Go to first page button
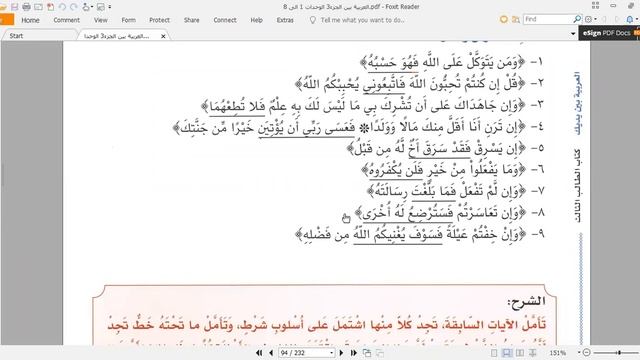This screenshot has width=640, height=360. pyautogui.click(x=259, y=353)
